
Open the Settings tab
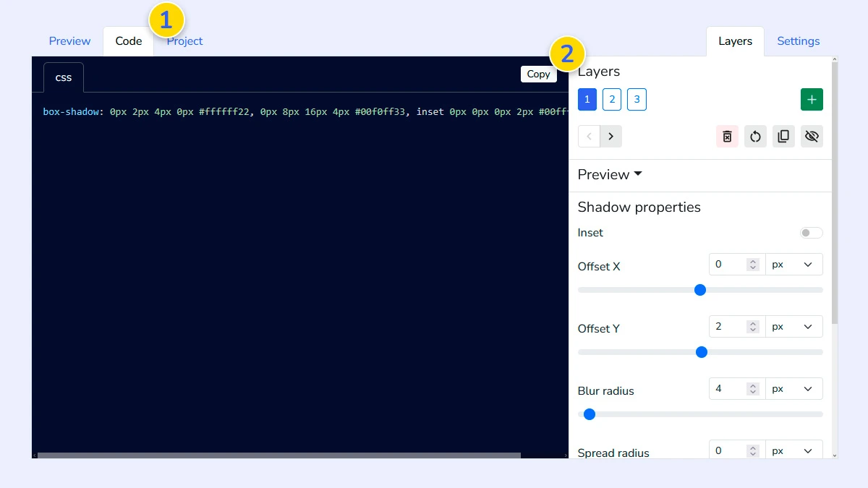[x=798, y=41]
